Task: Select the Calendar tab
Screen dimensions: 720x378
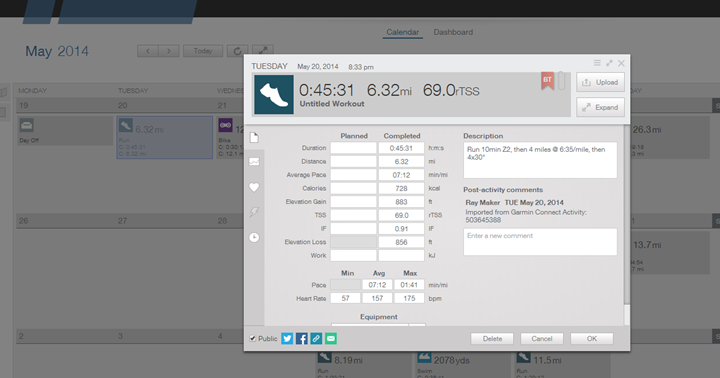Action: point(402,32)
